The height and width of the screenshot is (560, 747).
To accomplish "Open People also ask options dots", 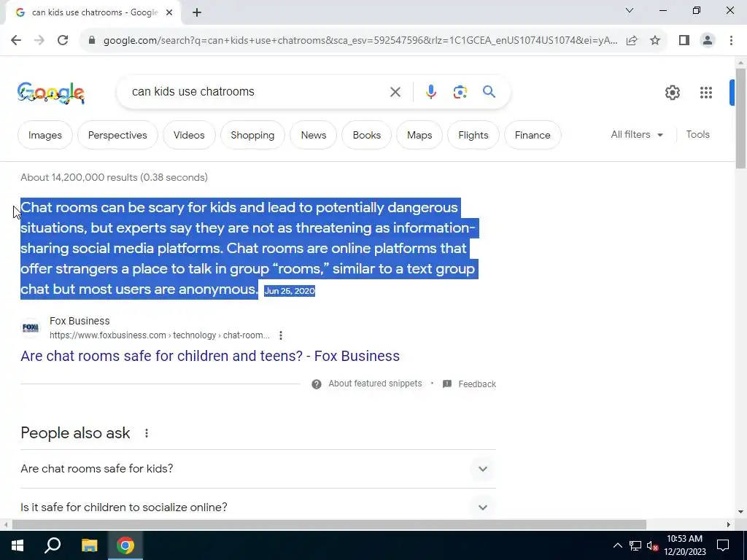I will [146, 433].
